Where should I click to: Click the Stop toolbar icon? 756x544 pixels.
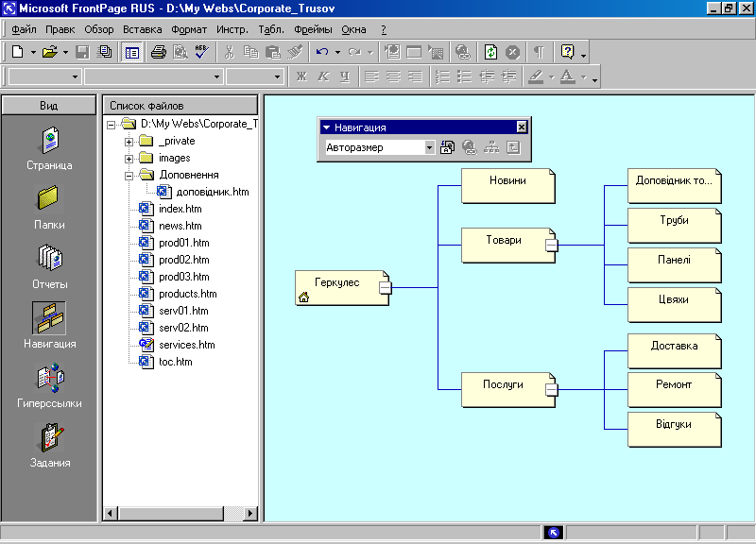(x=512, y=52)
